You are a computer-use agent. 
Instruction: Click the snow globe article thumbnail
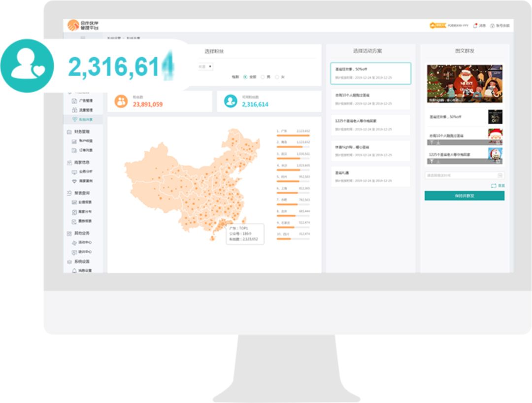(x=496, y=155)
